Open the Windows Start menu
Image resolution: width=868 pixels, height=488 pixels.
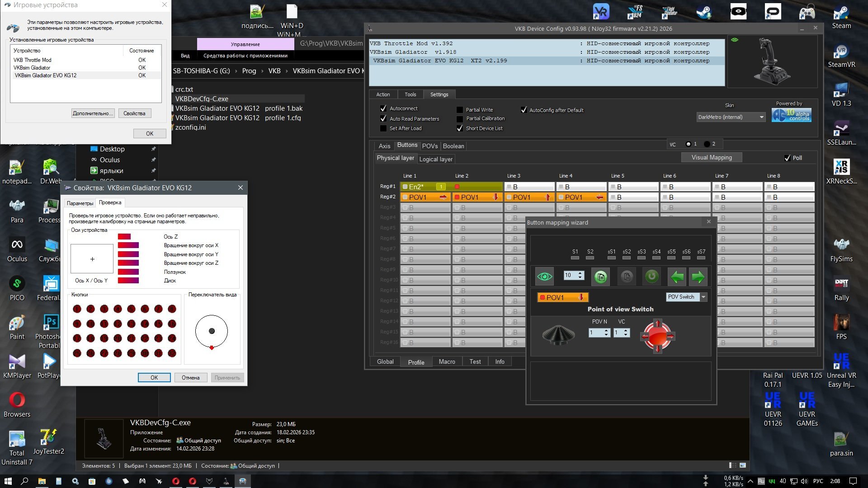[8, 481]
